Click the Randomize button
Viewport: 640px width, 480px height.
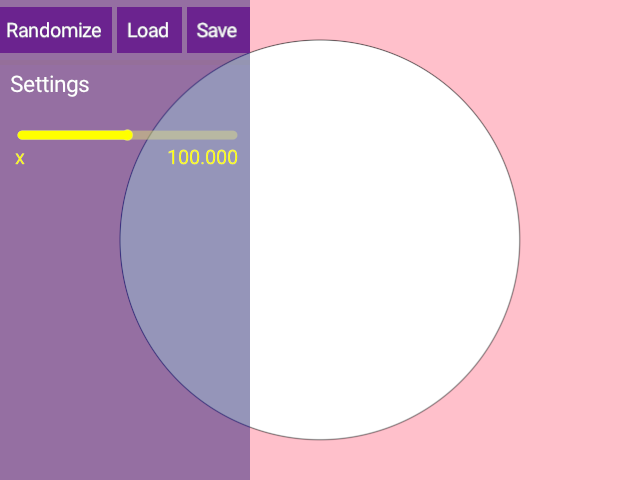[x=55, y=30]
